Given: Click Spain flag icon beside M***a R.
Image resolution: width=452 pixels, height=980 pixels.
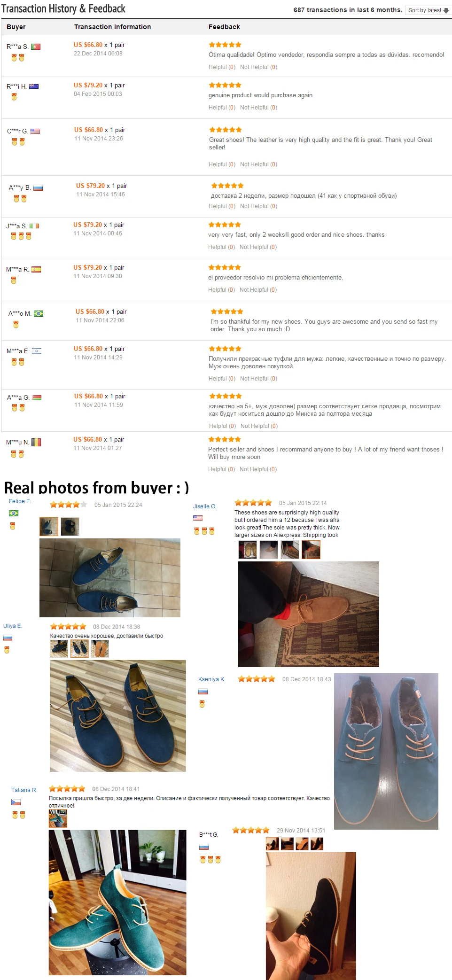Looking at the screenshot, I should coord(36,269).
